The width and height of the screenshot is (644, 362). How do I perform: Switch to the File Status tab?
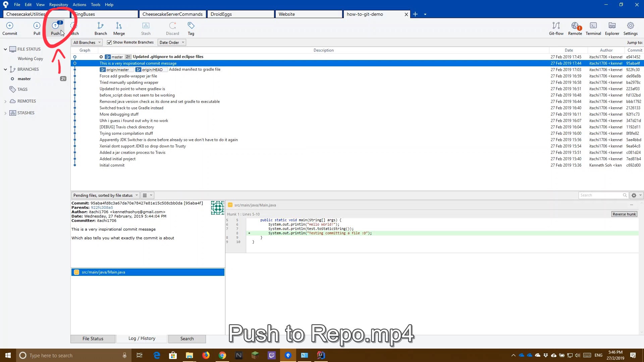coord(93,339)
